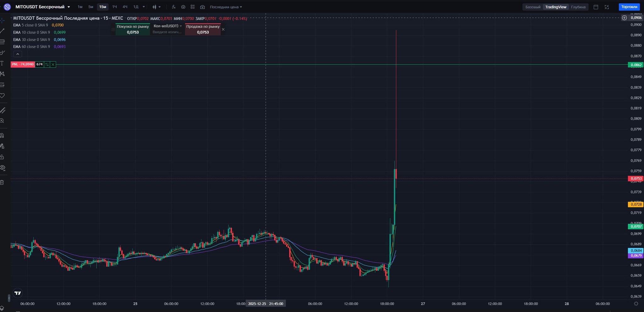Click the EMA 60 indicator legend
644x312 pixels.
tap(39, 47)
